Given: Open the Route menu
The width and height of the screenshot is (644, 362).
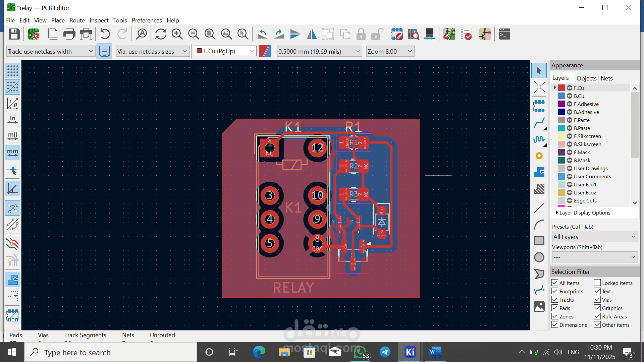Looking at the screenshot, I should [77, 20].
